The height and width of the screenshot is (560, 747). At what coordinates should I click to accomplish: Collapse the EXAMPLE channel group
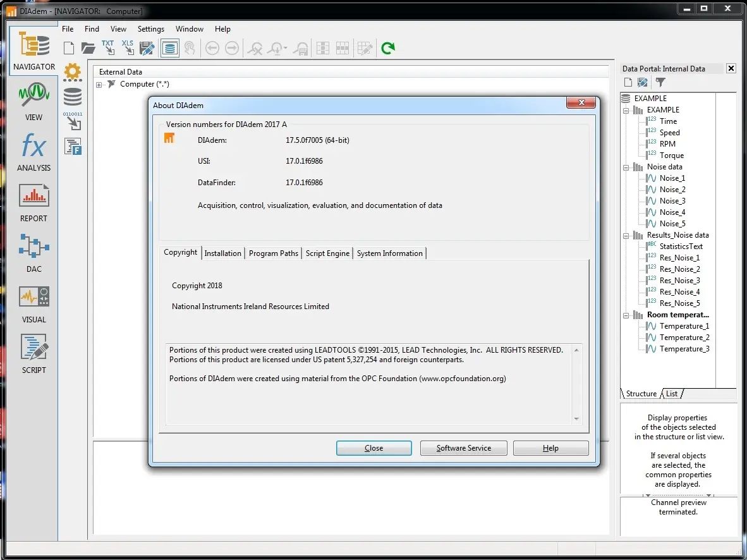pos(626,111)
